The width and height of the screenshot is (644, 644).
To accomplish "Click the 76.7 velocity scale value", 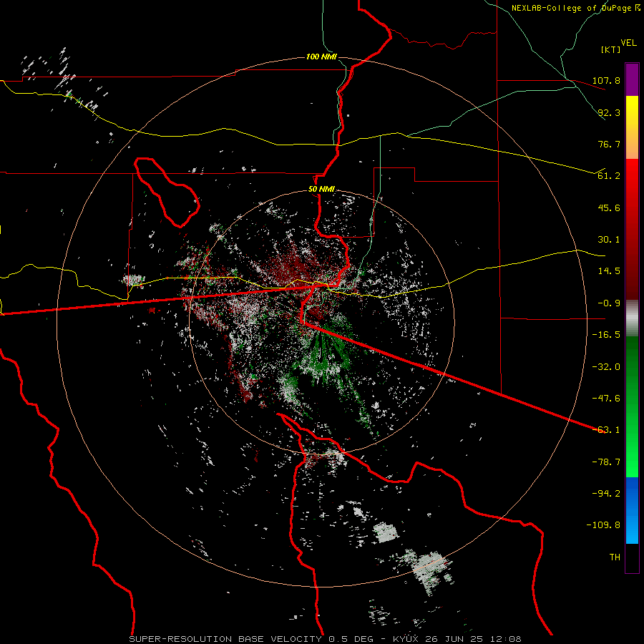I will point(609,144).
